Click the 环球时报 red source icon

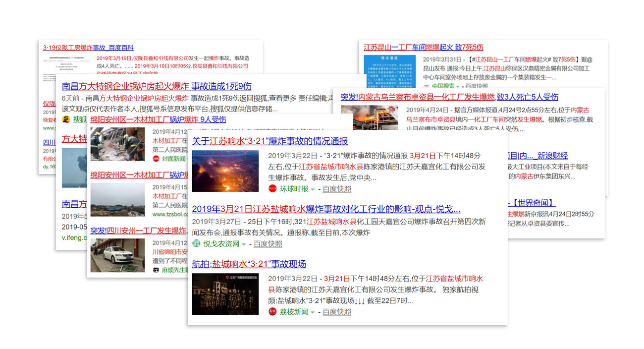[x=272, y=189]
